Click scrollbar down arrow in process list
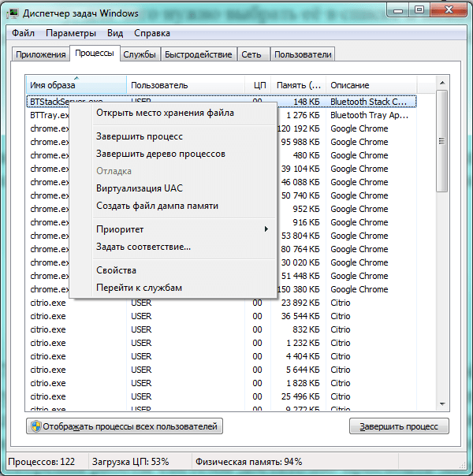Image resolution: width=473 pixels, height=476 pixels. pyautogui.click(x=442, y=404)
